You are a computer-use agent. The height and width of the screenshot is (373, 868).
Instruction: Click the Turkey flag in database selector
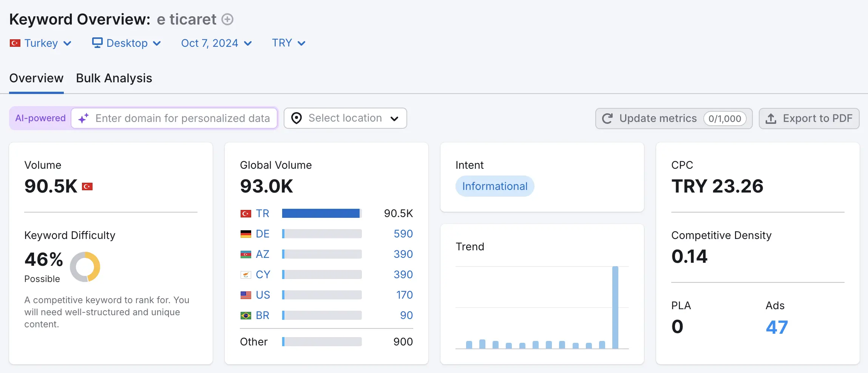(x=15, y=43)
